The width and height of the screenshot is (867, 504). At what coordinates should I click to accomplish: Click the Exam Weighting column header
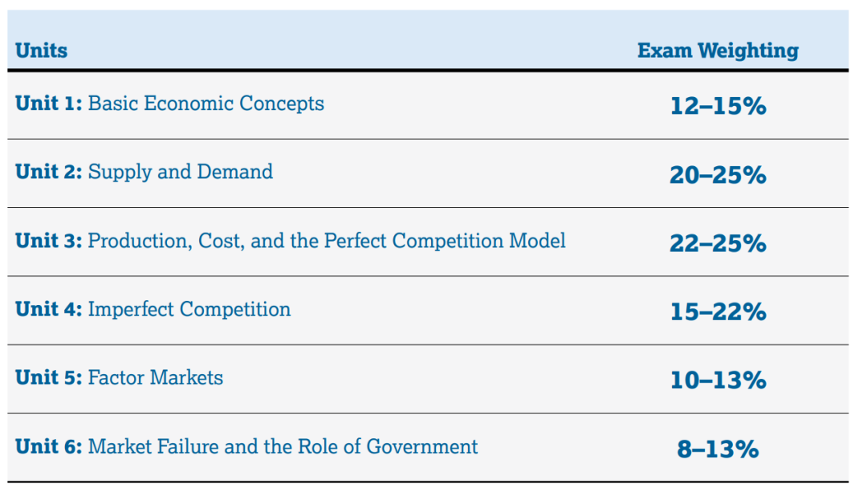click(x=718, y=51)
